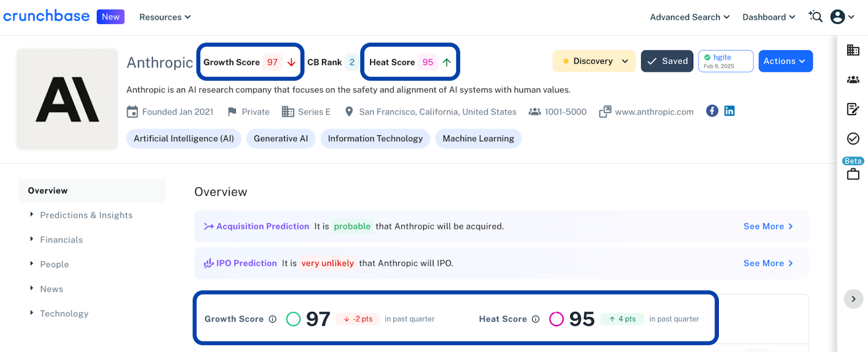The image size is (868, 352).
Task: Click the New badge next to Crunchbase
Action: click(111, 17)
